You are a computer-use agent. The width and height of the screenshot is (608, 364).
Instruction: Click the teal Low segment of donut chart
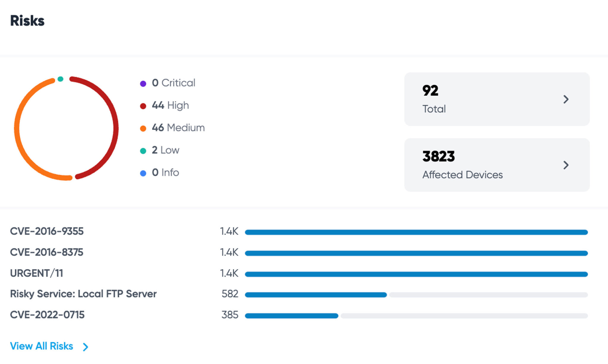60,79
